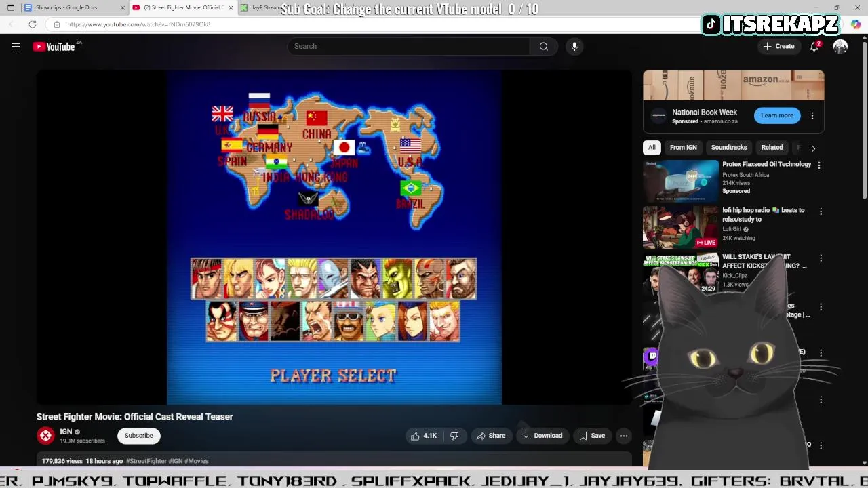Open the account avatar menu
Viewport: 868px width, 488px height.
coord(840,47)
